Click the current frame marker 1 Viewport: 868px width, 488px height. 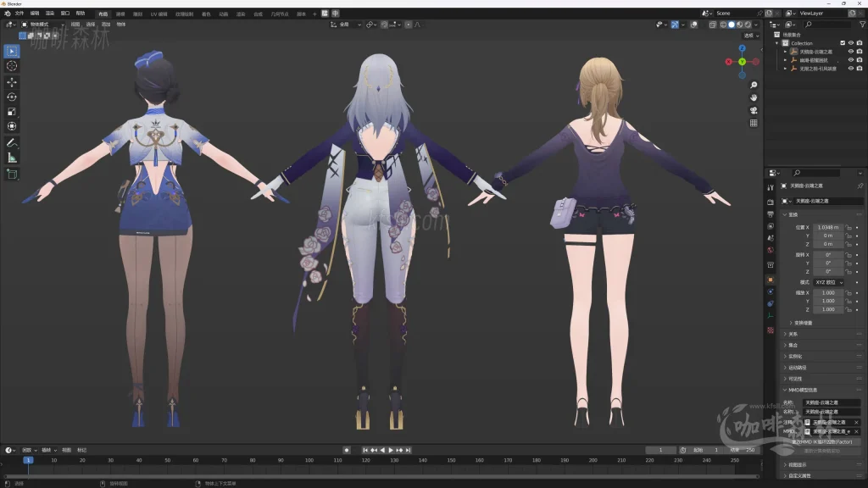coord(28,460)
